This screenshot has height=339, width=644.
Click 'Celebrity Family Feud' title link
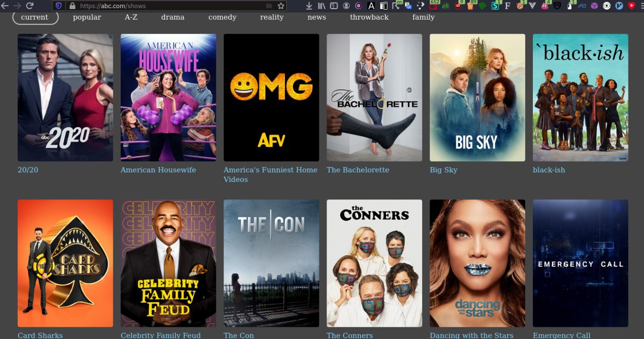point(160,335)
